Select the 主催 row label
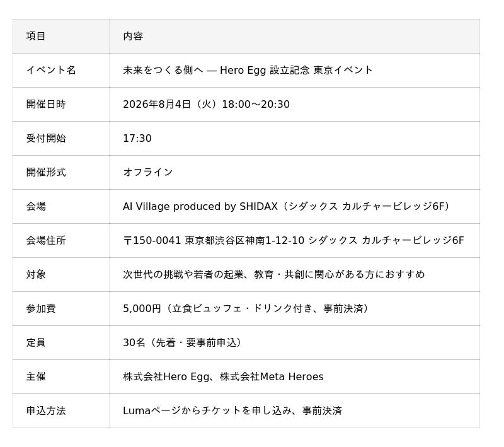Viewport: 504px width, 447px height. pyautogui.click(x=36, y=377)
